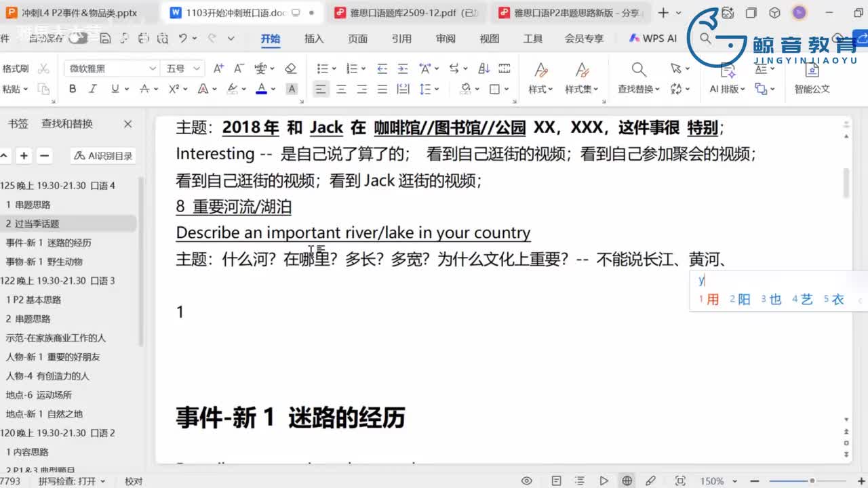Open the 引用 ribbon tab
The width and height of the screenshot is (868, 488).
click(401, 39)
